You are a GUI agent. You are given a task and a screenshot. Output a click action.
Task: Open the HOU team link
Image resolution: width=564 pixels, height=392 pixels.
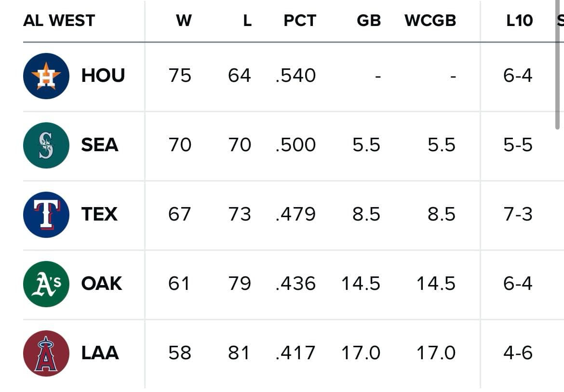tap(103, 76)
